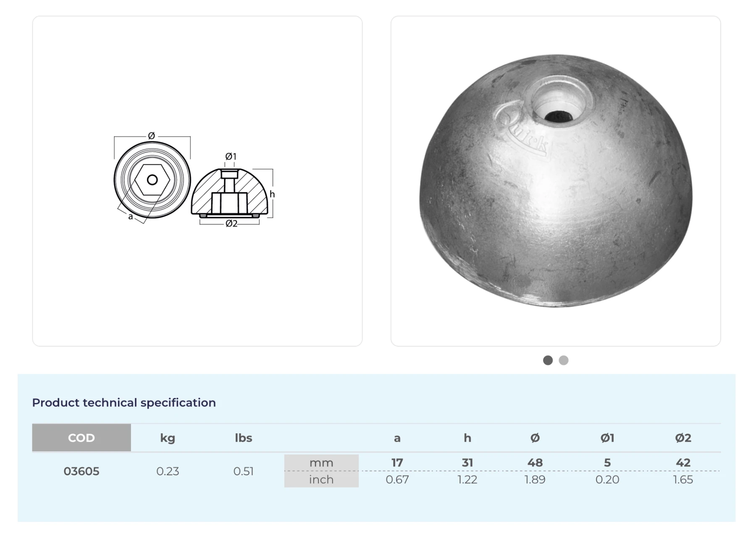This screenshot has width=756, height=545.
Task: Click the h column header
Action: click(467, 438)
